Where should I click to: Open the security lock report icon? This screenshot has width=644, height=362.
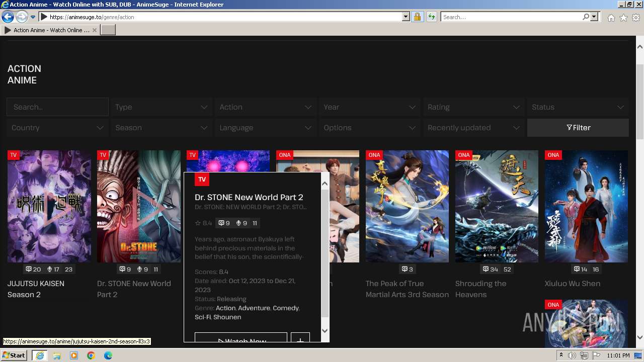(x=417, y=17)
